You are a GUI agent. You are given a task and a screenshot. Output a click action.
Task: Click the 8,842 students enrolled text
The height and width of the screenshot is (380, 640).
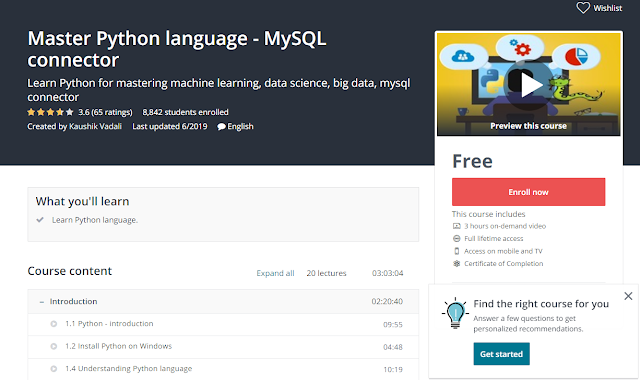(x=185, y=112)
